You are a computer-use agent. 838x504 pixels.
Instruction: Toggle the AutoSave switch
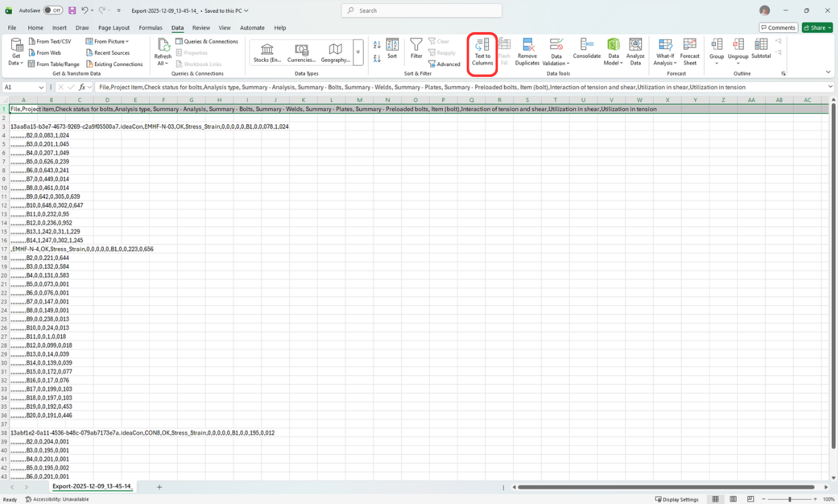tap(53, 11)
